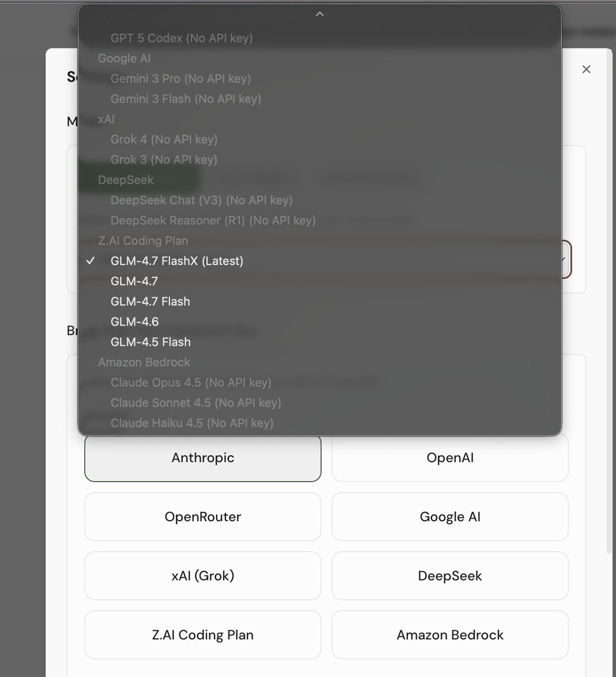Click Grok 3 (No API key)
The height and width of the screenshot is (677, 616).
[x=319, y=160]
